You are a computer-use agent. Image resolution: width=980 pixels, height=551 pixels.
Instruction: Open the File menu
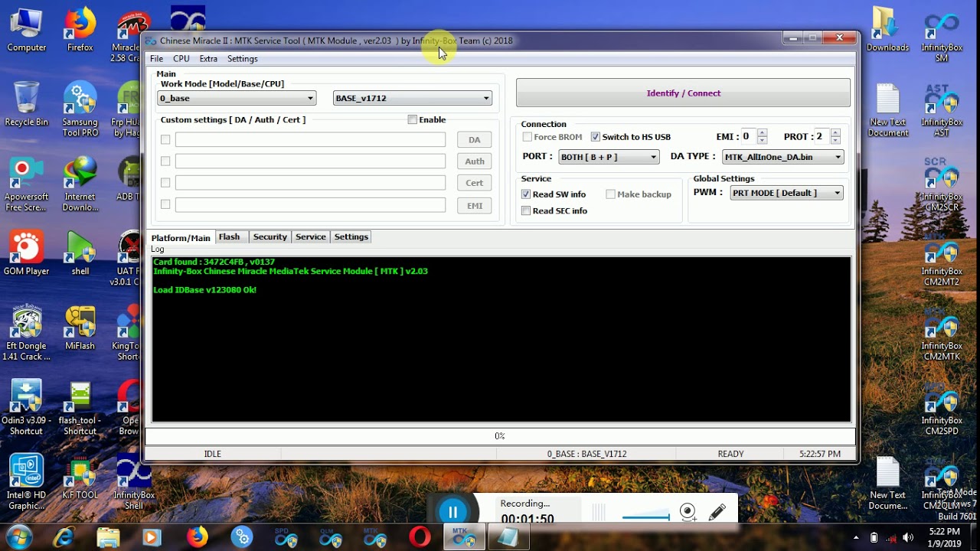click(x=156, y=58)
